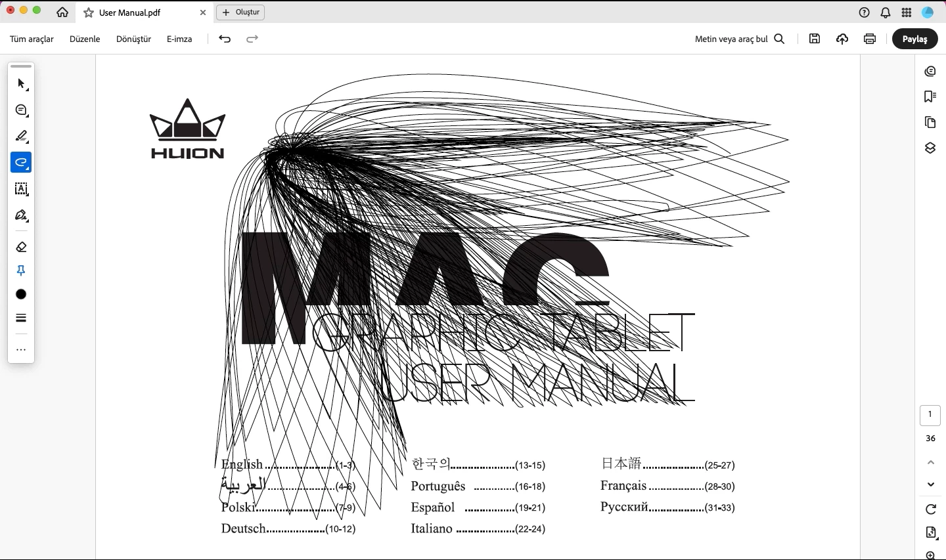Open the user profile avatar
The image size is (946, 560).
click(x=928, y=12)
